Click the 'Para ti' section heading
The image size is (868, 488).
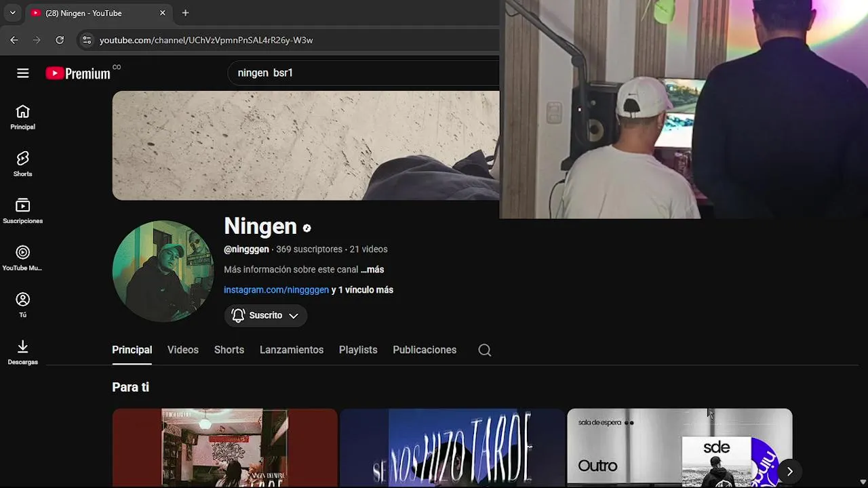(x=130, y=387)
